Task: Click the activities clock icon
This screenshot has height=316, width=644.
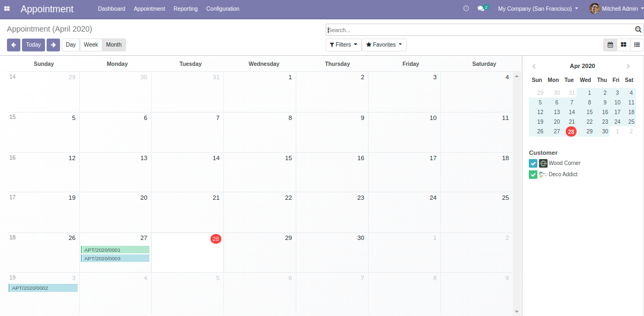Action: (x=466, y=9)
